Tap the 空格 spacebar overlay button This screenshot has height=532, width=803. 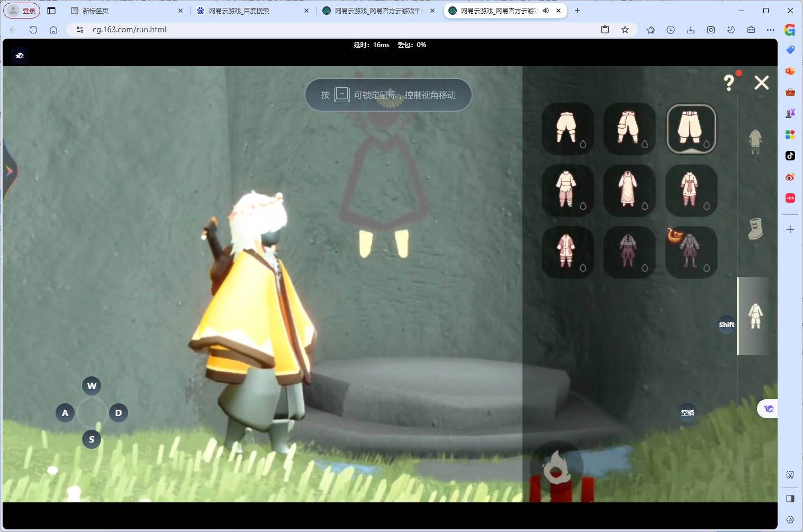tap(687, 412)
